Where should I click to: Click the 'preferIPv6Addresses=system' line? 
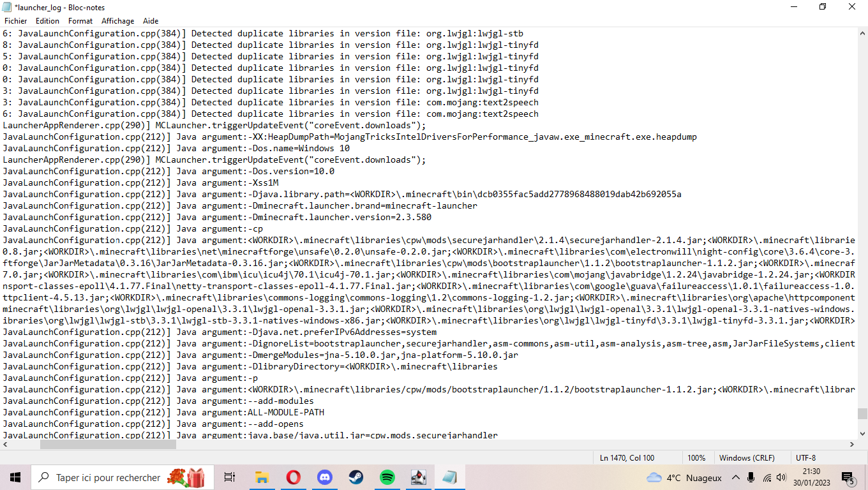220,332
